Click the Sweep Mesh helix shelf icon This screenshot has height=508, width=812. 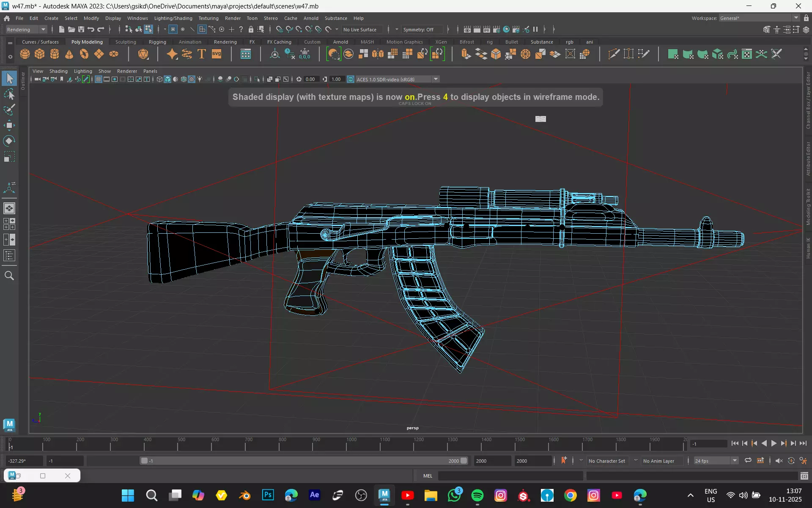pyautogui.click(x=187, y=54)
